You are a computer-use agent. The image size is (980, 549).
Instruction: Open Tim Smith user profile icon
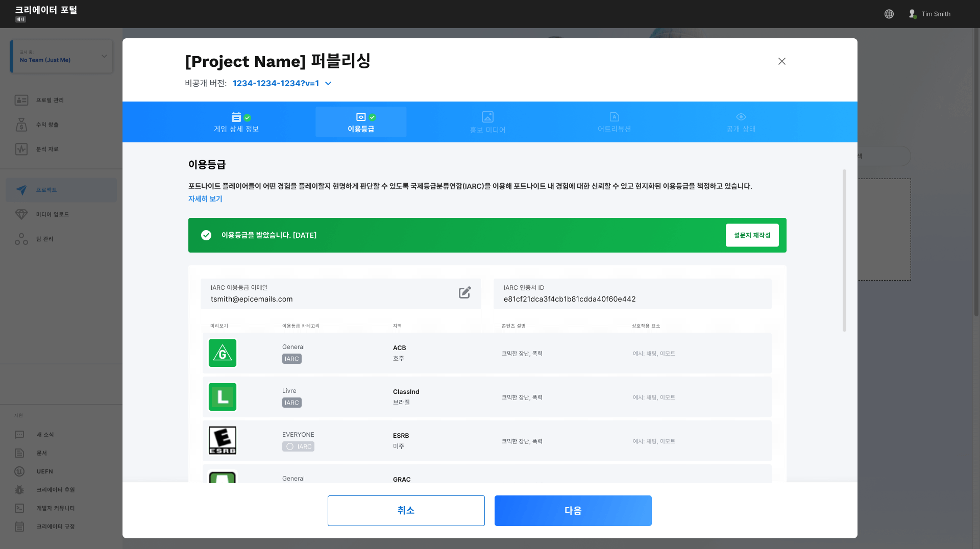[x=912, y=14]
